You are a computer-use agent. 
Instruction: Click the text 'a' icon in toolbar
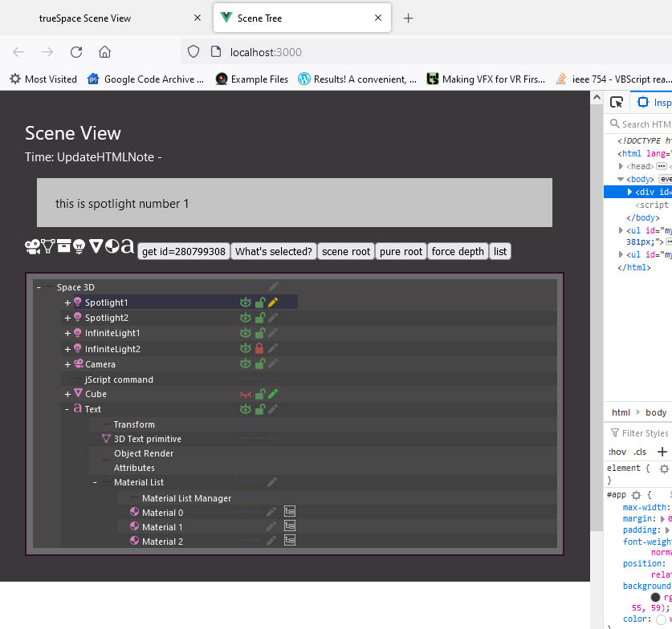tap(128, 246)
